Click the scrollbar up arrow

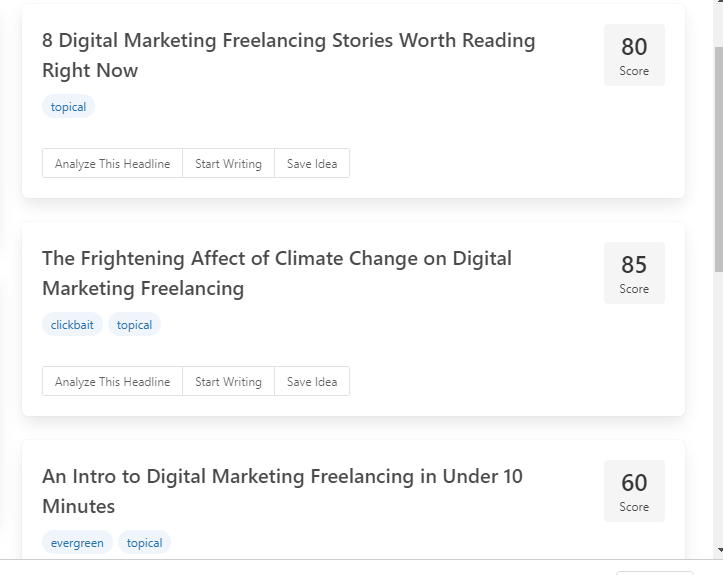coord(718,8)
